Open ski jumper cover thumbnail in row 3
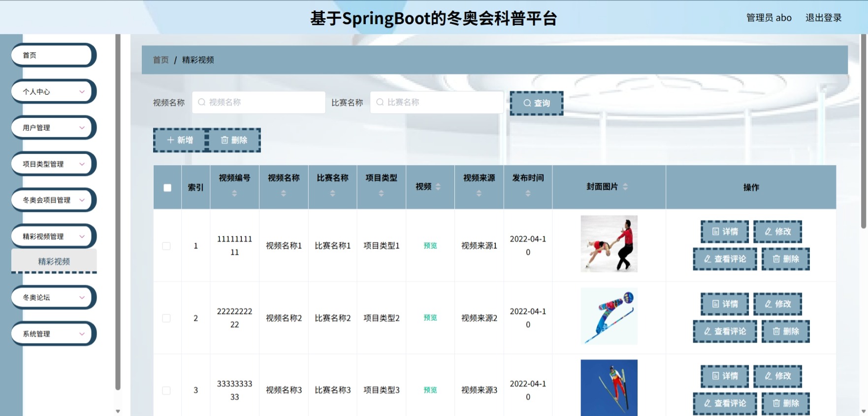This screenshot has height=416, width=868. click(609, 388)
